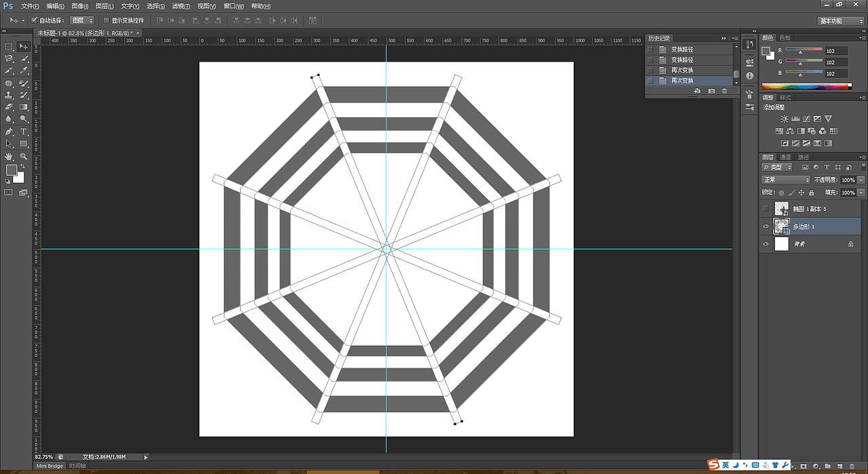
Task: Toggle lock transparent pixels
Action: click(x=783, y=193)
